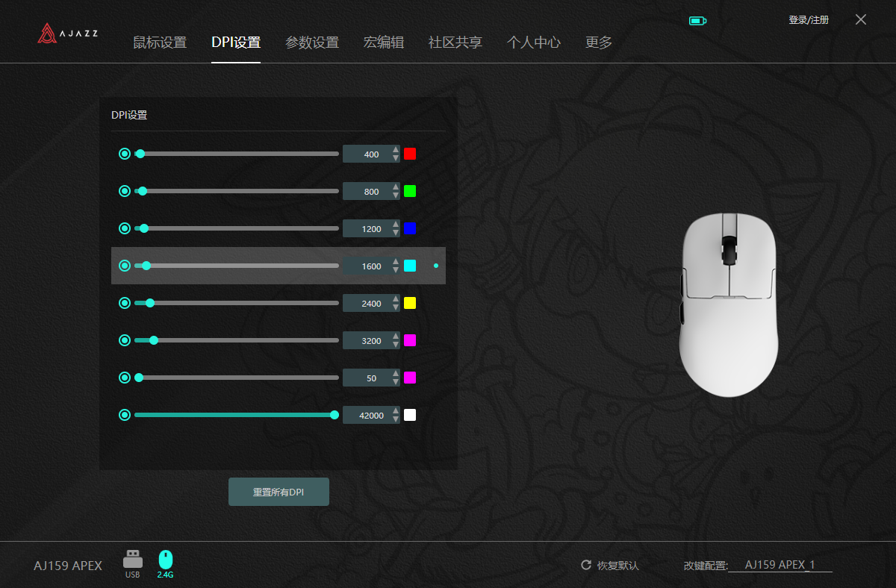Increase the 1600 DPI value with up arrow
The image size is (896, 588).
(x=396, y=262)
